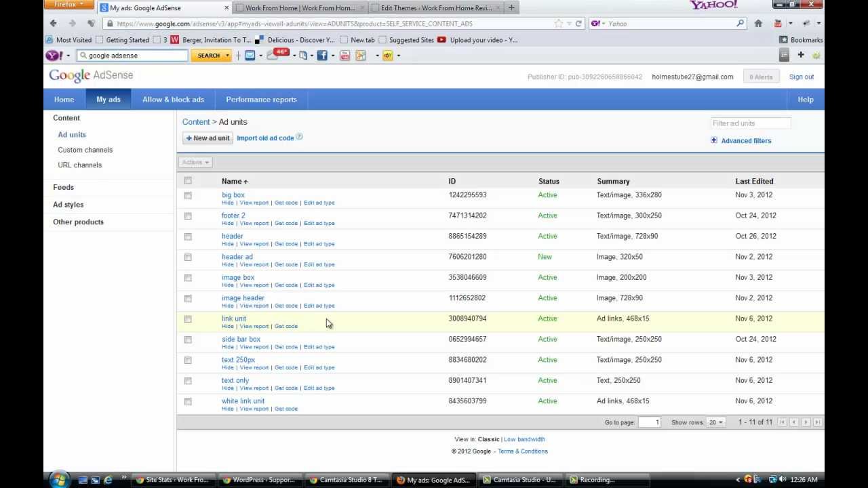Open the Firefox home page icon

coord(758,24)
